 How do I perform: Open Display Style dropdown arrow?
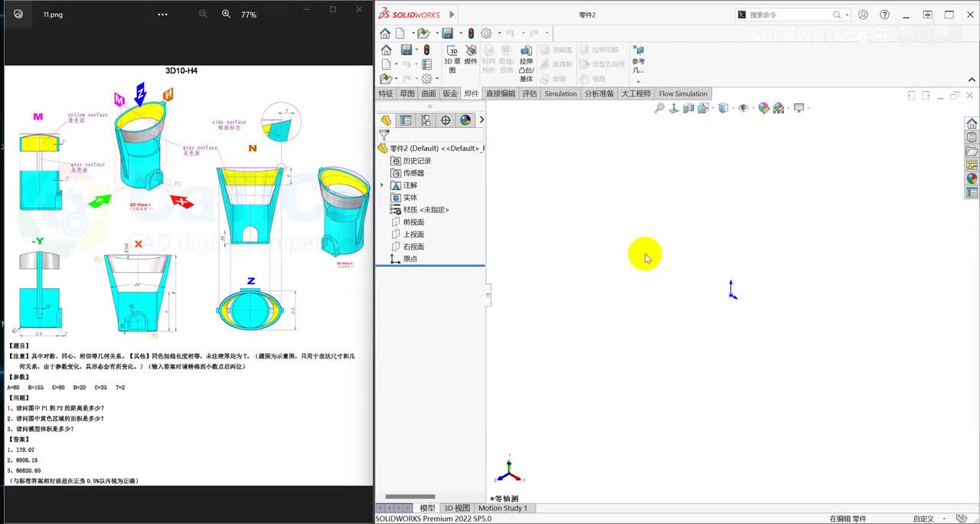coord(732,108)
